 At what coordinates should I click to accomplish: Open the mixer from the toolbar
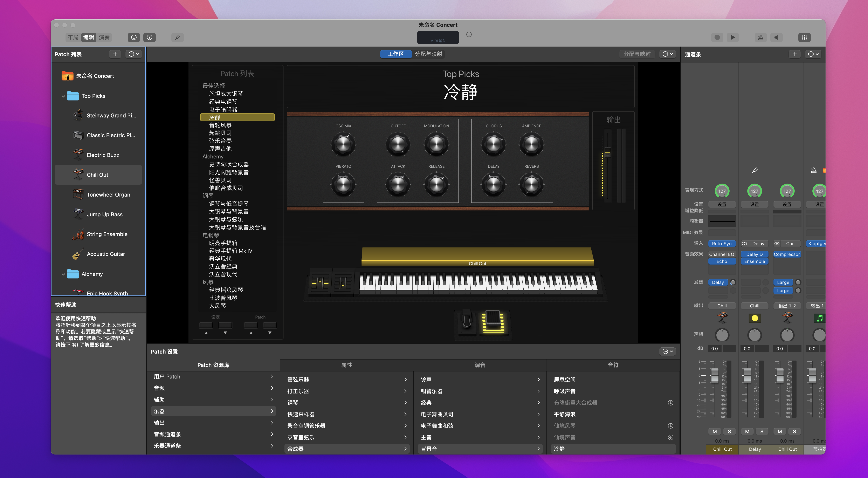coord(804,37)
